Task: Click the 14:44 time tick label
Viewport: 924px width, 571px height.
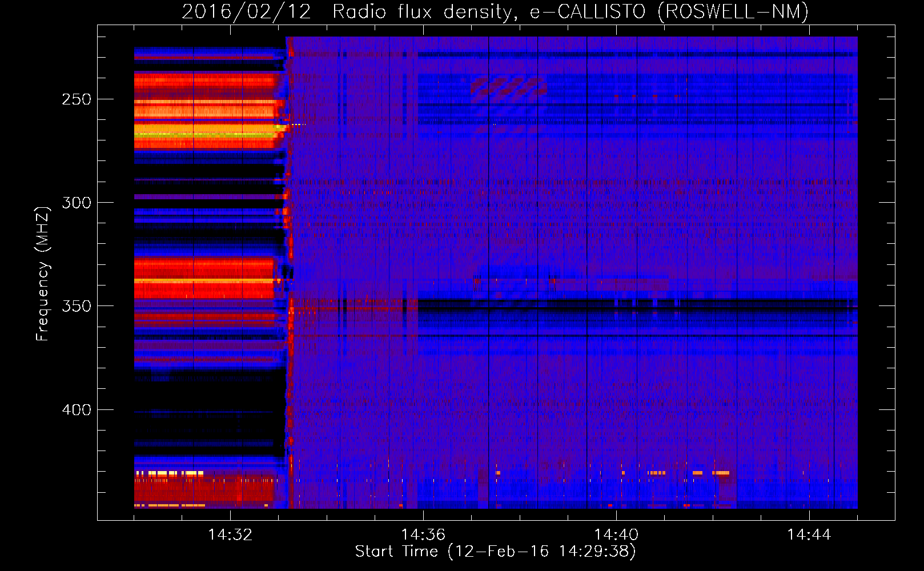Action: (x=809, y=535)
